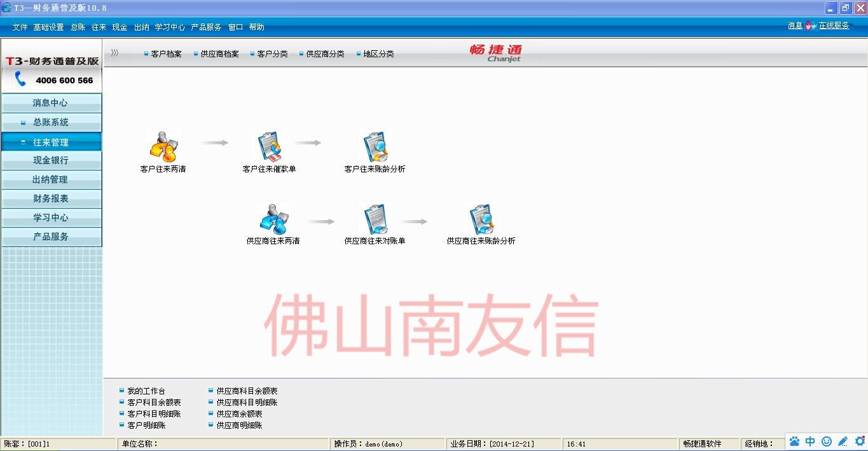Click 畅捷通软件 in status bar
Viewport: 868px width, 451px height.
(x=702, y=444)
